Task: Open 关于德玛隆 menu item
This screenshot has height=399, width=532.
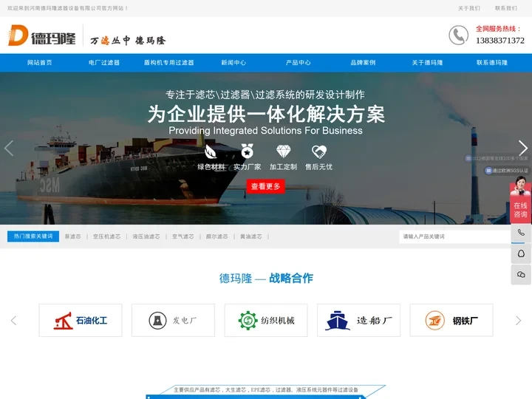Action: pyautogui.click(x=428, y=63)
